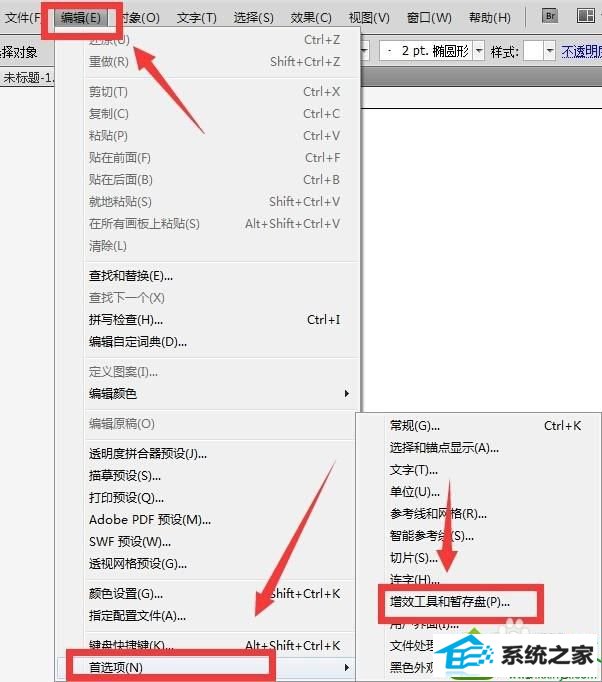Image resolution: width=602 pixels, height=682 pixels.
Task: Open the 窗口(W) menu
Action: [x=429, y=18]
